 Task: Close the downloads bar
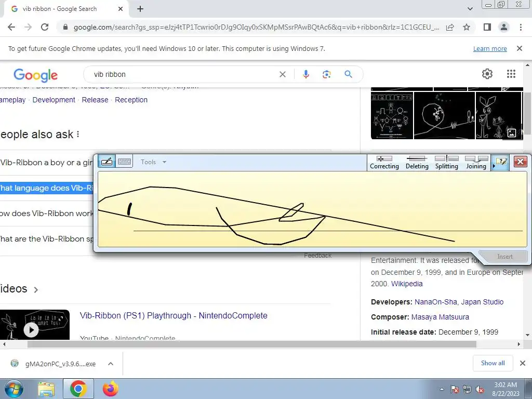click(523, 363)
